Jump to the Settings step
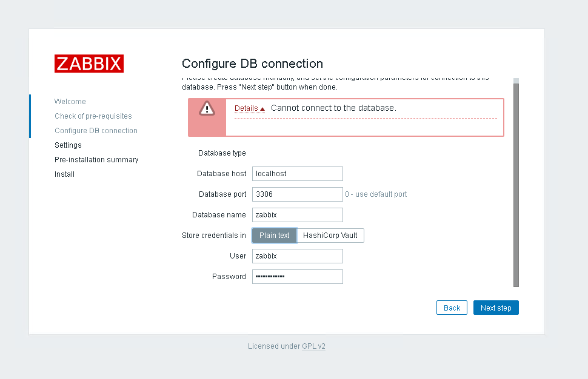This screenshot has width=588, height=379. [x=68, y=145]
